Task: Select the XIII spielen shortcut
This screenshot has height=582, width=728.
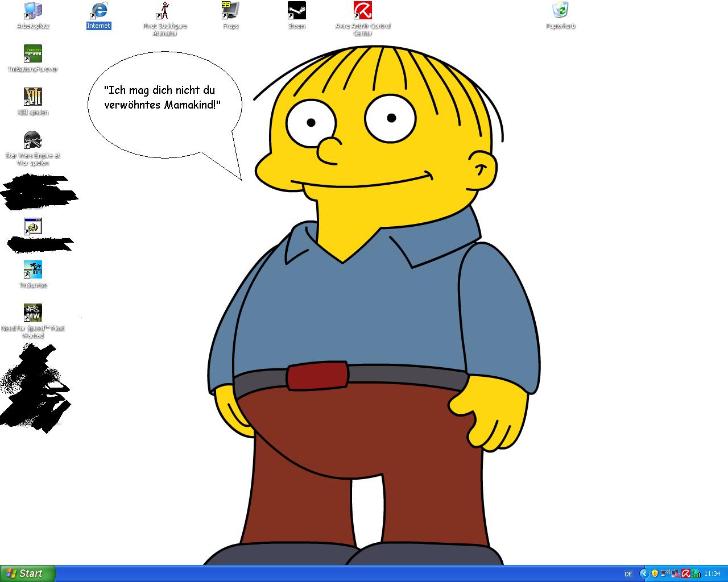Action: pyautogui.click(x=33, y=97)
